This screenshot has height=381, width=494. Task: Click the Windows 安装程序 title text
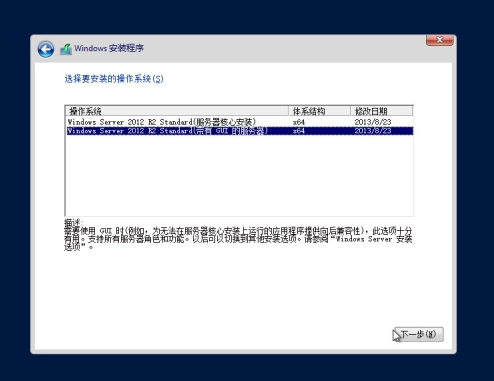pos(109,48)
